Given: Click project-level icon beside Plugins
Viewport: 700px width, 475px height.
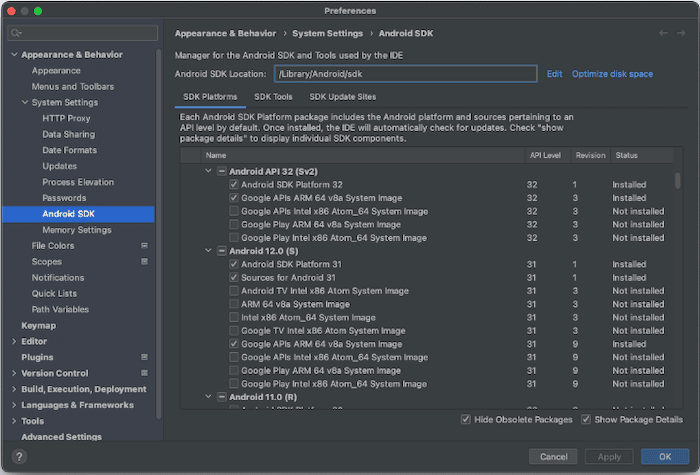Looking at the screenshot, I should point(145,357).
